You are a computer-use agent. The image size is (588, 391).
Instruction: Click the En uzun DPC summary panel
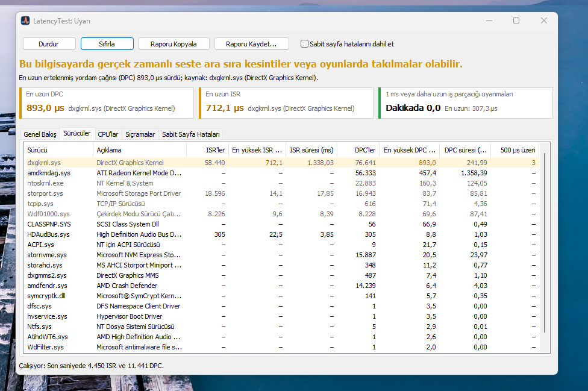[x=107, y=103]
